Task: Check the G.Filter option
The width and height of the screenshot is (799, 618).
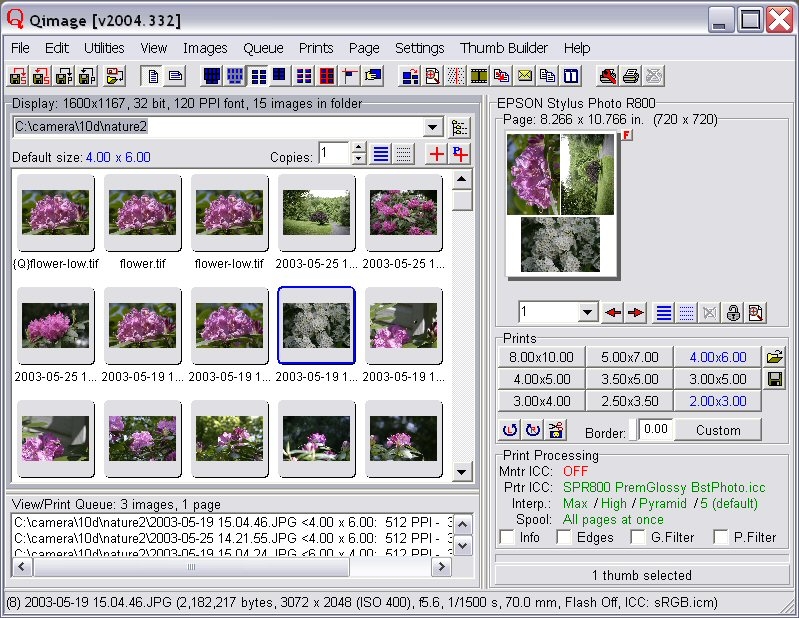Action: [x=639, y=537]
